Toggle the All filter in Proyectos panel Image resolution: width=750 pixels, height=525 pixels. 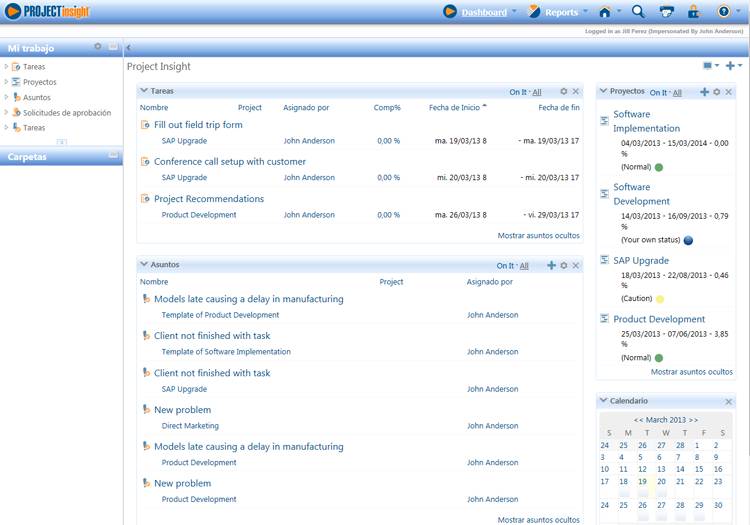677,93
